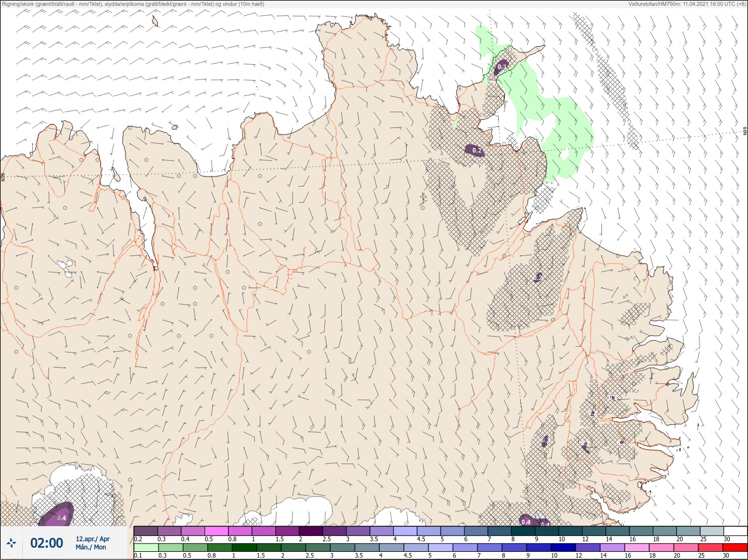
Task: Select the '12.apr./ Apr' date label
Action: click(92, 539)
